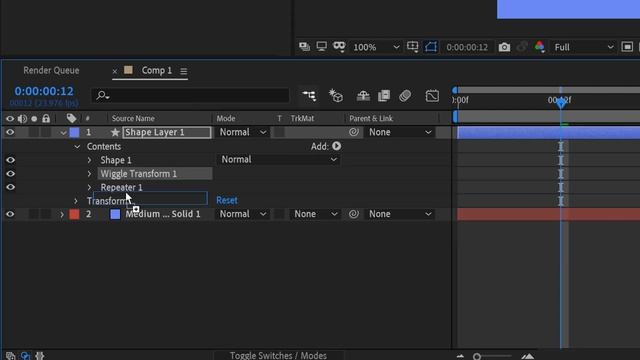Click the label tag column header icon
The height and width of the screenshot is (360, 640).
tap(71, 118)
